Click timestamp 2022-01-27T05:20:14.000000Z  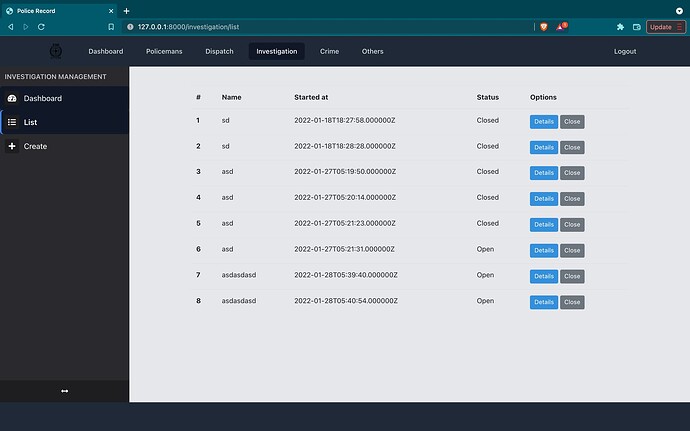[345, 197]
